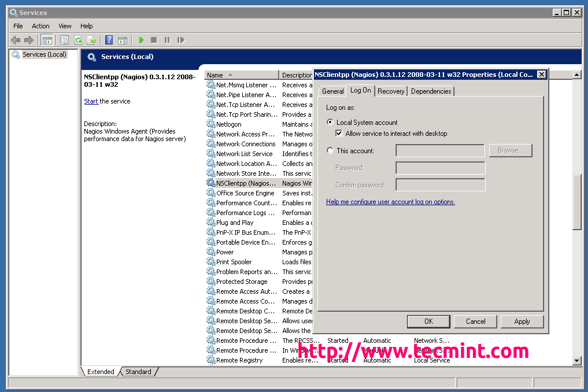Uncheck Allow service to interact with desktop
Screen dimensions: 588x392
(x=339, y=134)
